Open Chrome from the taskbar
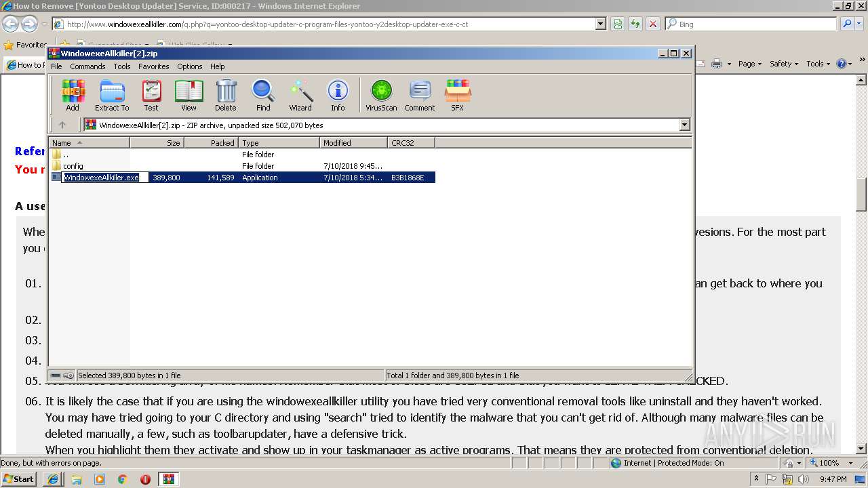Screen dimensions: 868x488 click(x=122, y=479)
